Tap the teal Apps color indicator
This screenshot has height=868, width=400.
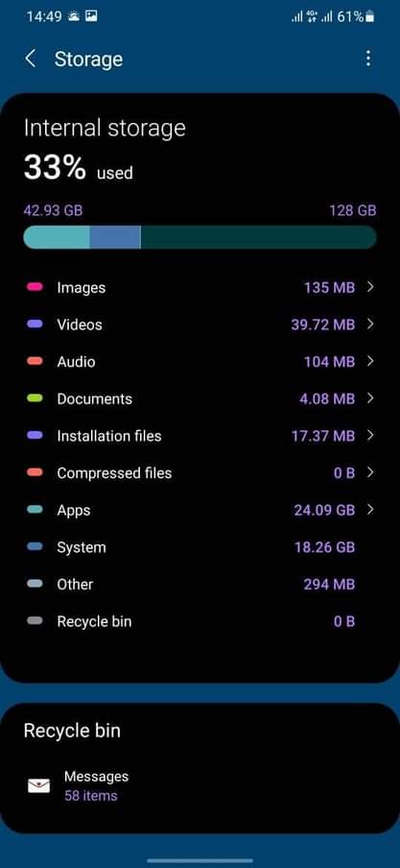(x=35, y=510)
